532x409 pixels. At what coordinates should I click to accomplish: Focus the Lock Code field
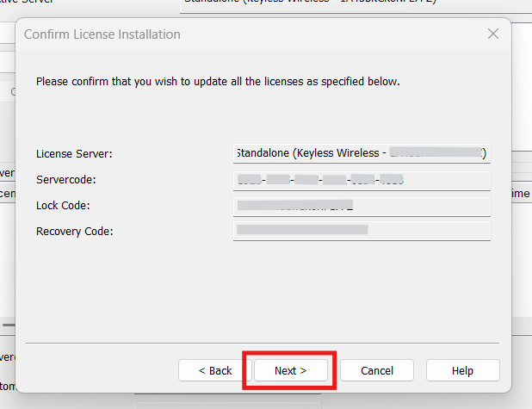click(x=361, y=206)
